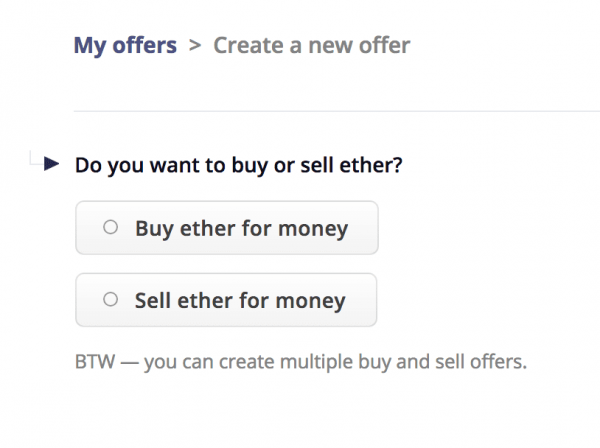The height and width of the screenshot is (448, 600).
Task: Click the "Create a new offer" breadcrumb text
Action: point(311,45)
